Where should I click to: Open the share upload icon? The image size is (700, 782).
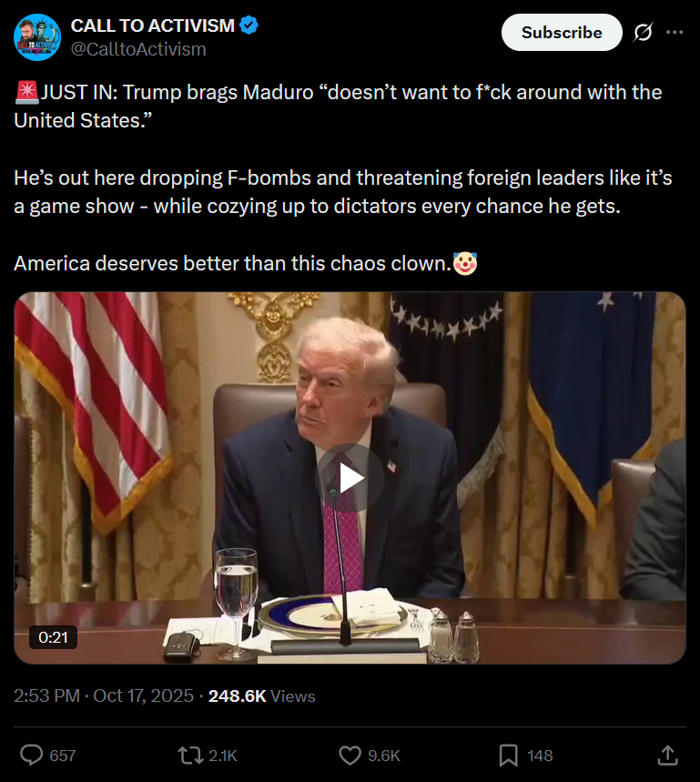coord(667,755)
